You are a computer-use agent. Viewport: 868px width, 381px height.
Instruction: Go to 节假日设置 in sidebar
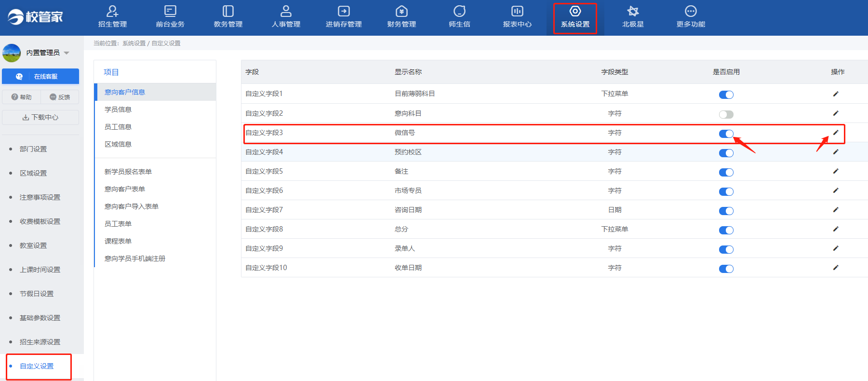[37, 294]
